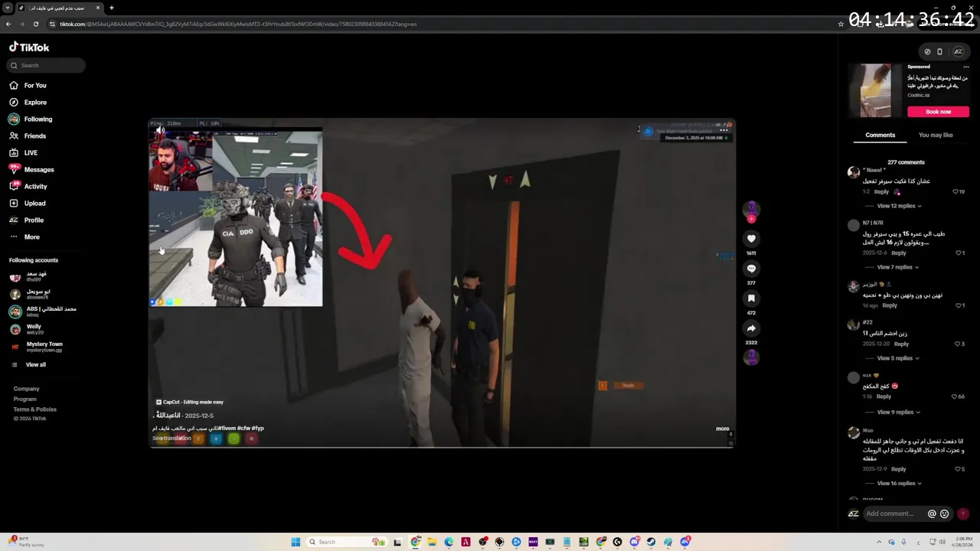This screenshot has height=551, width=980.
Task: Reply to Nawaf's comment
Action: (x=881, y=191)
